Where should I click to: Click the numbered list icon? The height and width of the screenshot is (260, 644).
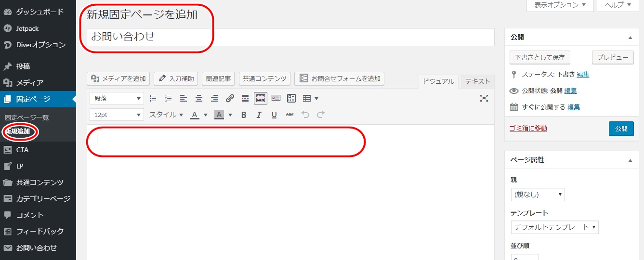(168, 98)
